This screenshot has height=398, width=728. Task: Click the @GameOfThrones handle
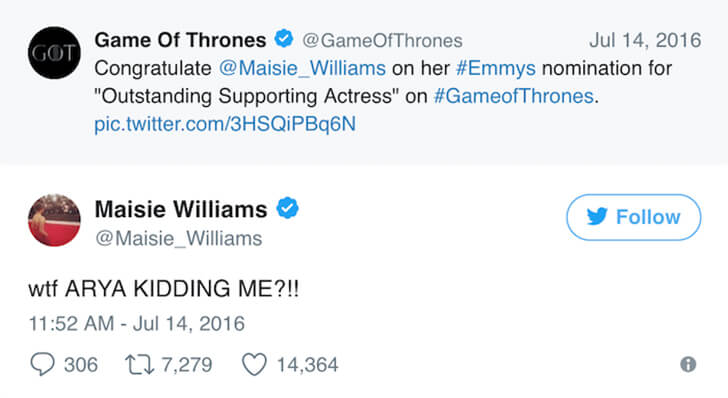click(x=382, y=40)
